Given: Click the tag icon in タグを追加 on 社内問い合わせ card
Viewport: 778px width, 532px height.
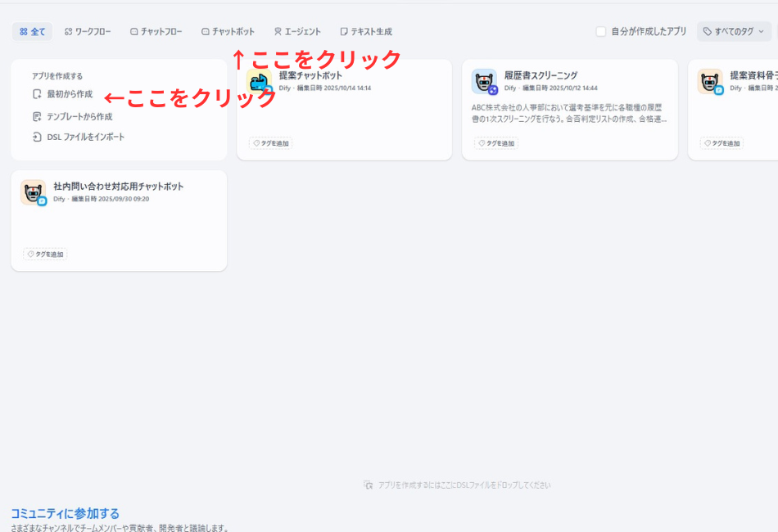Looking at the screenshot, I should click(x=29, y=254).
